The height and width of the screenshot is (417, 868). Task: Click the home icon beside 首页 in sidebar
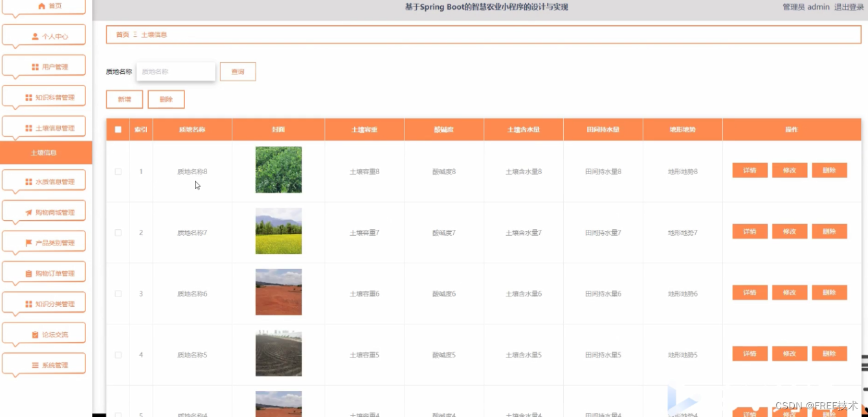[x=41, y=6]
